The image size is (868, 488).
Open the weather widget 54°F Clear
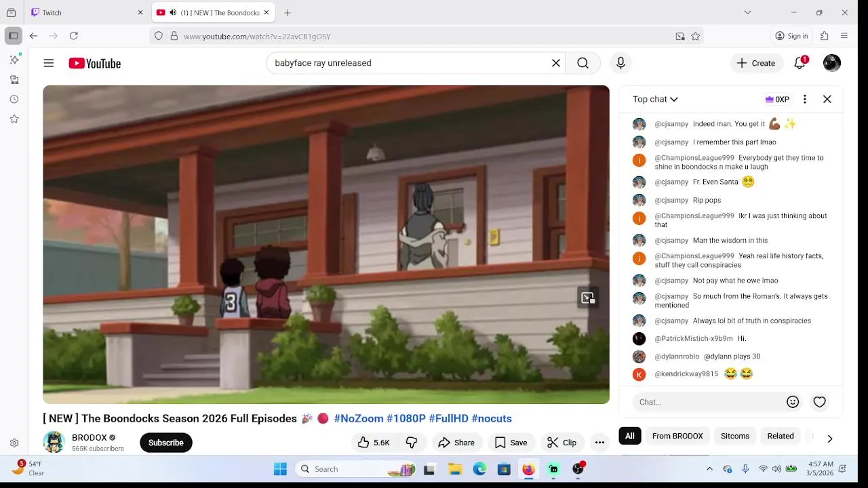pos(27,468)
